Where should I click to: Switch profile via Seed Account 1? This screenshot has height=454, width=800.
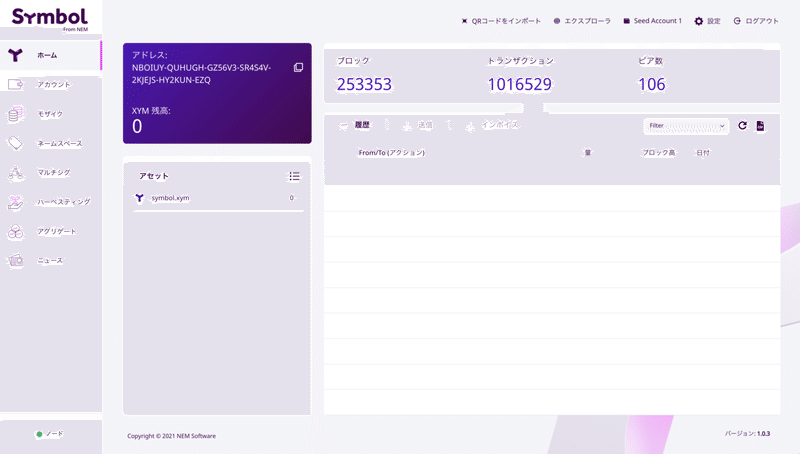point(653,21)
